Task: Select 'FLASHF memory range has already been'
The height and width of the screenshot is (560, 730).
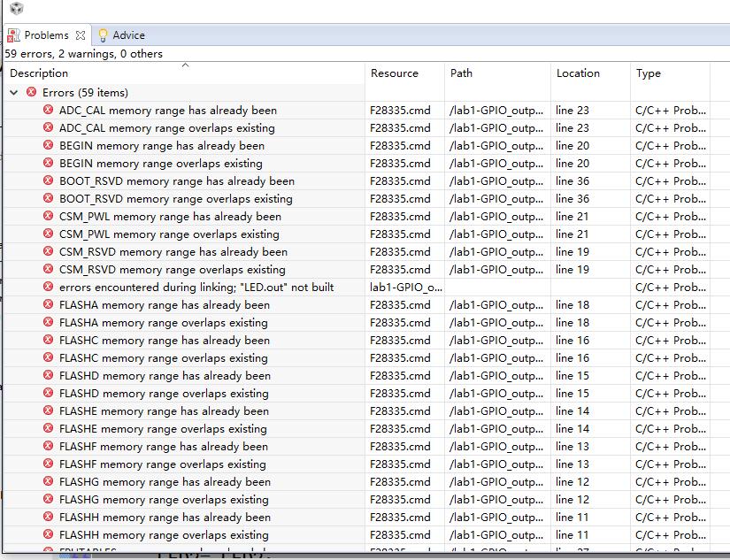Action: [x=164, y=447]
